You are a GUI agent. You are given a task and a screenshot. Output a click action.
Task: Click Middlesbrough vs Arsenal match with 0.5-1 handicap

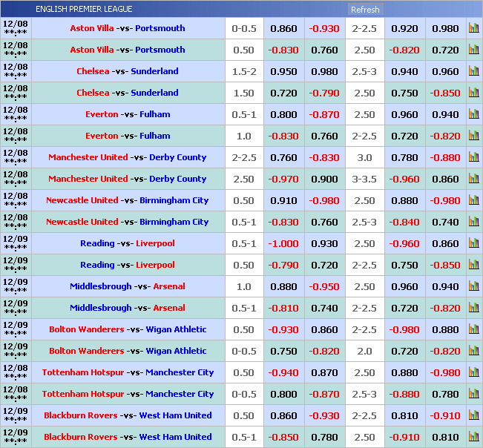(x=128, y=308)
